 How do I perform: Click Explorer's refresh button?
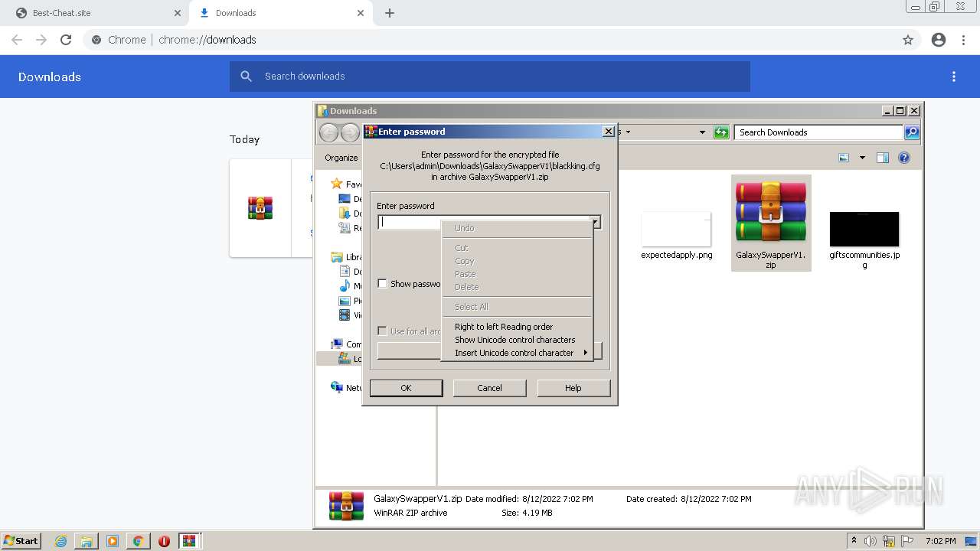coord(721,132)
